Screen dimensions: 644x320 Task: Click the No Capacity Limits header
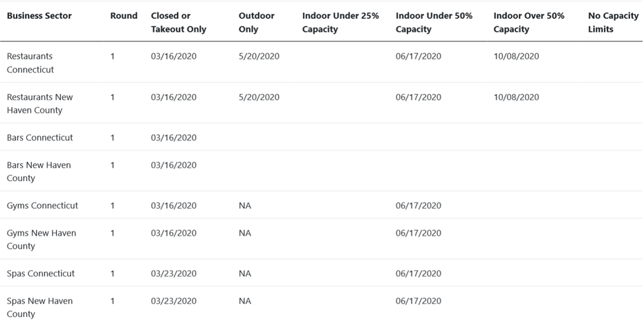coord(613,23)
